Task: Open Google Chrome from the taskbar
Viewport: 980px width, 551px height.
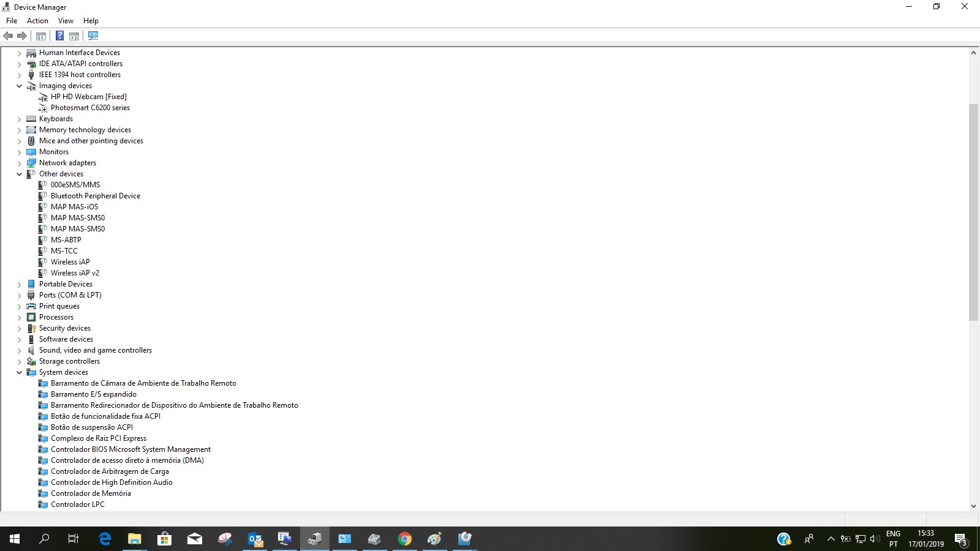Action: click(405, 539)
